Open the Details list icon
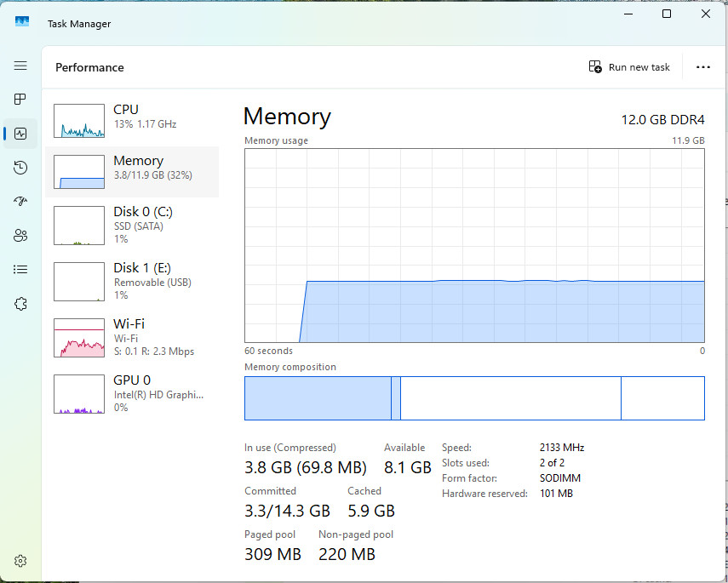728x583 pixels. pos(20,269)
